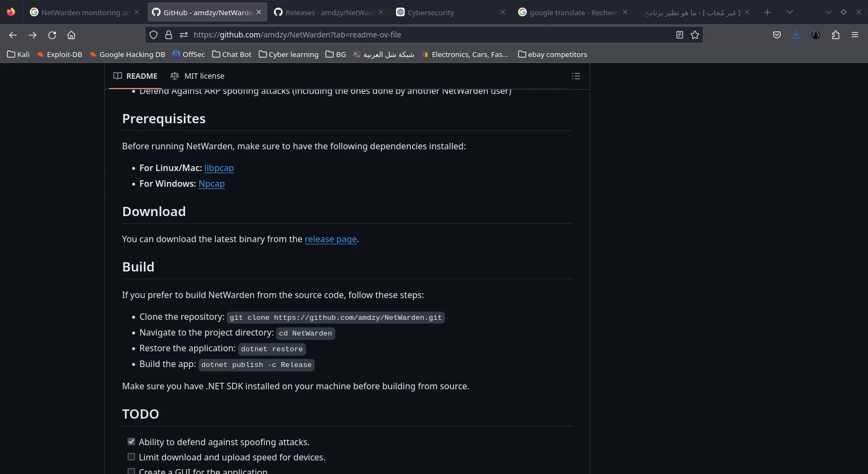
Task: Bookmark this page with star
Action: tap(695, 35)
